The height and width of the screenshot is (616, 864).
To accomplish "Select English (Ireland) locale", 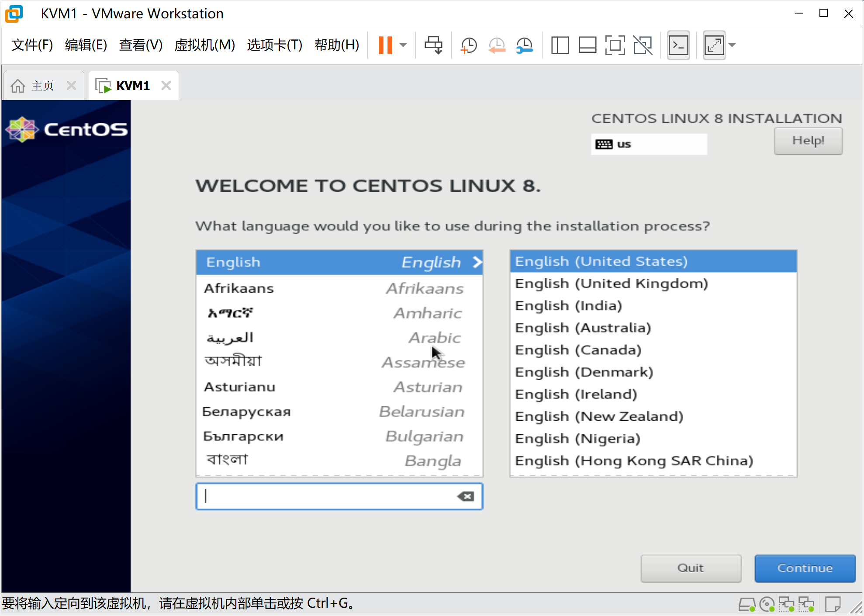I will pos(653,394).
